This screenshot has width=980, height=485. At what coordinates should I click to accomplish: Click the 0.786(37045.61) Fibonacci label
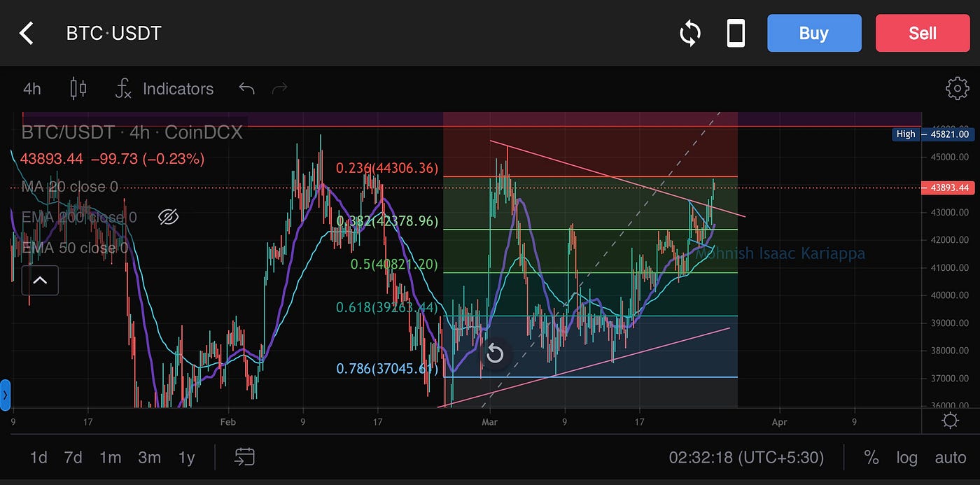tap(387, 368)
